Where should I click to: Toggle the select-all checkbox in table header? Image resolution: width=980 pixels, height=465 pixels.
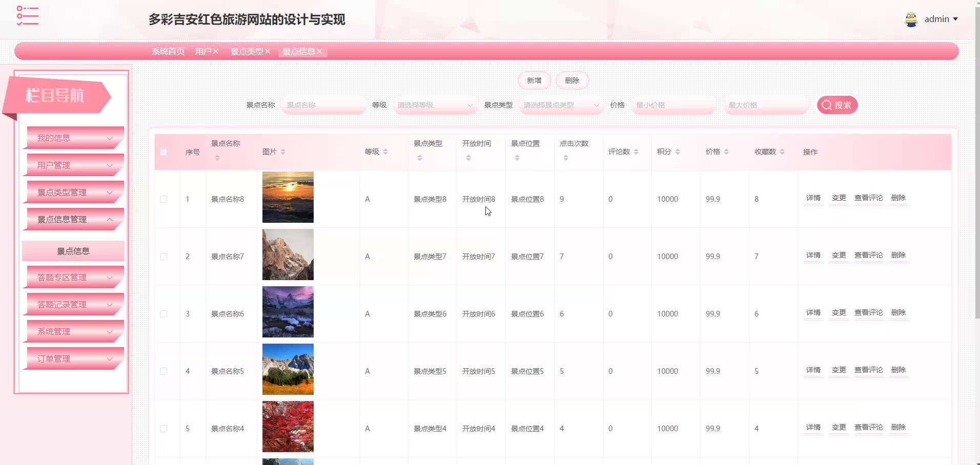tap(164, 152)
